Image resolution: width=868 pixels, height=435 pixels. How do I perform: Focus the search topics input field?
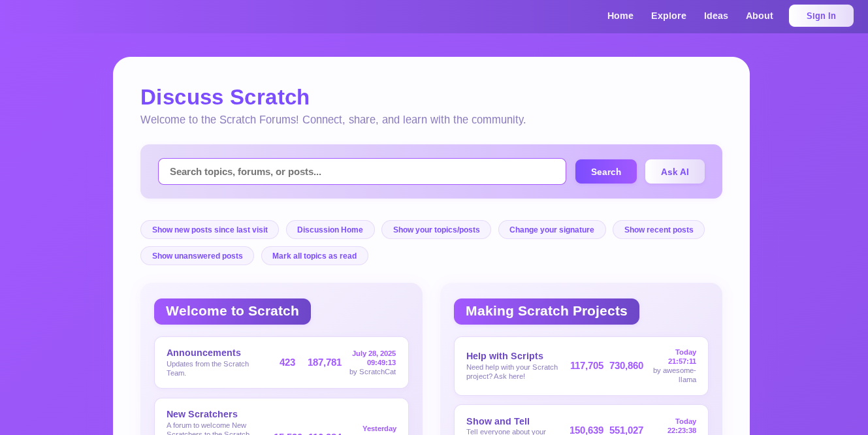362,172
